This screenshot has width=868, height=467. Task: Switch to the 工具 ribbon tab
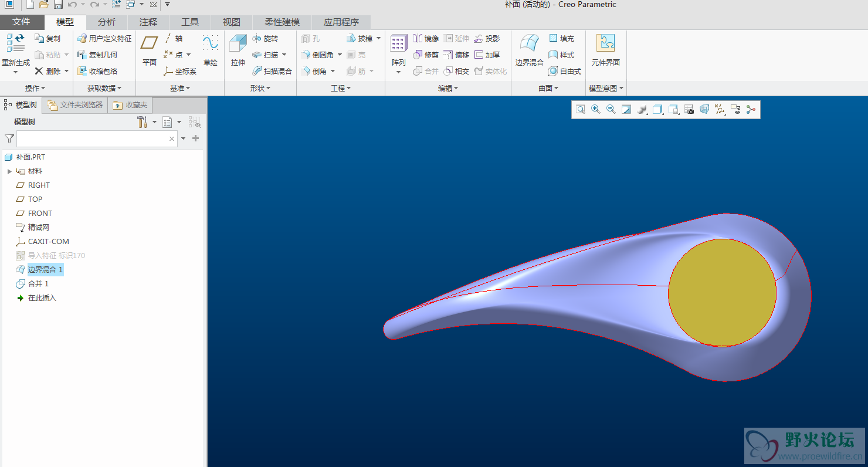[190, 22]
